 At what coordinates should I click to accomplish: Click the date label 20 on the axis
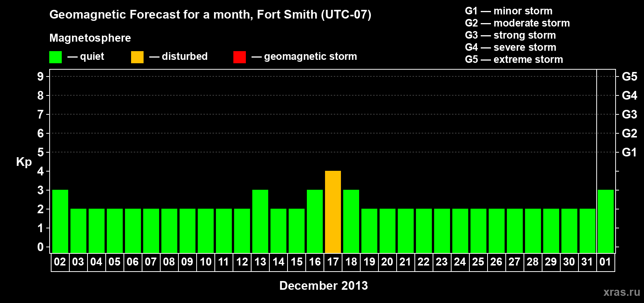pos(387,262)
